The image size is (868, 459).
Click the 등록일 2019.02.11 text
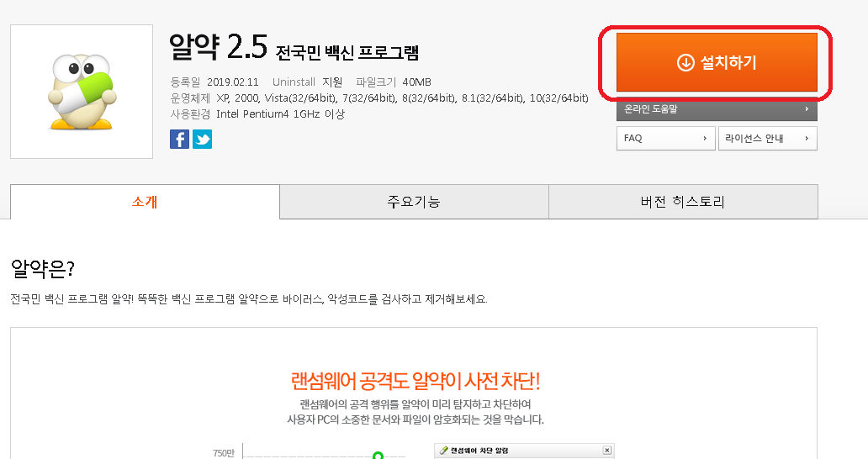coord(214,82)
